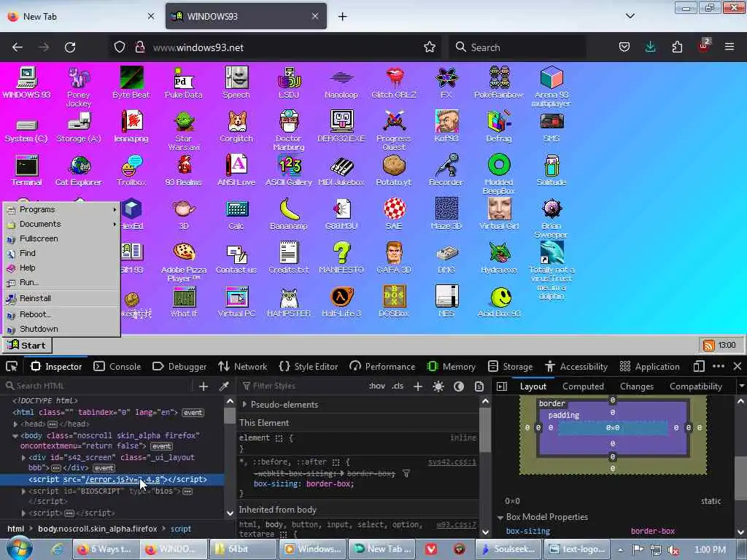Expand Pseudo-elements section

(244, 404)
